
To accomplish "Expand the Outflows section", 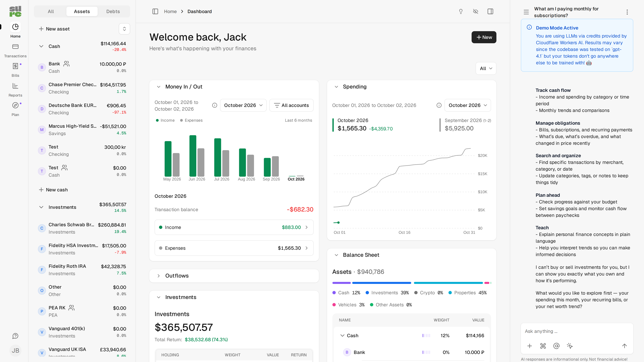I will (x=158, y=276).
